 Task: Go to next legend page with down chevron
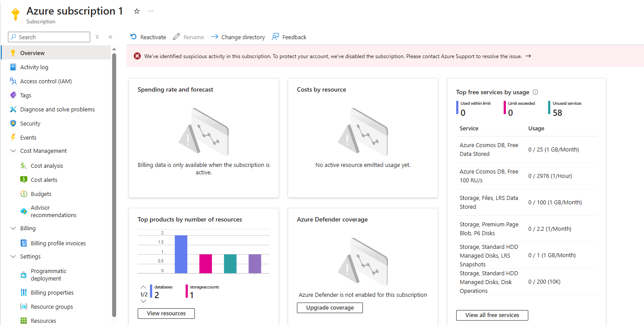pos(143,301)
